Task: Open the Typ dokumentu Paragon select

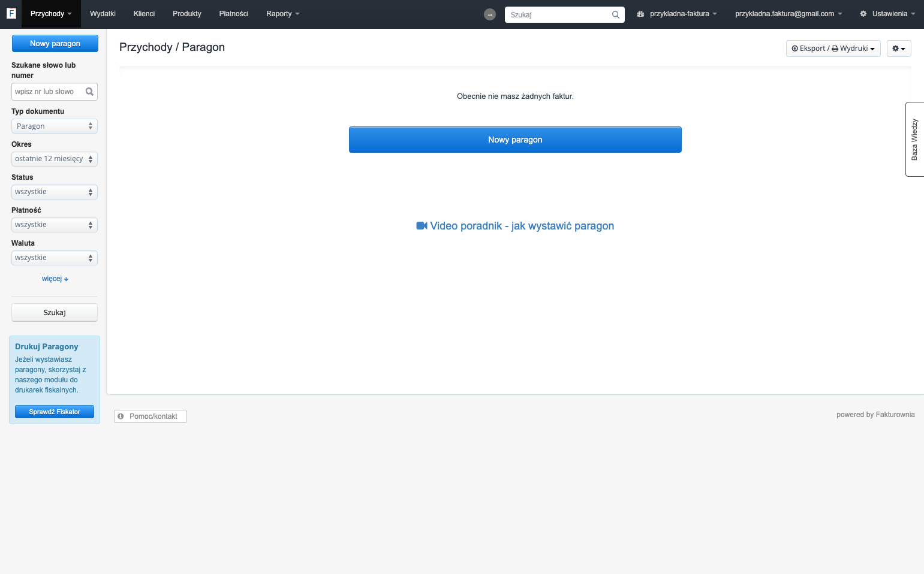Action: (55, 126)
